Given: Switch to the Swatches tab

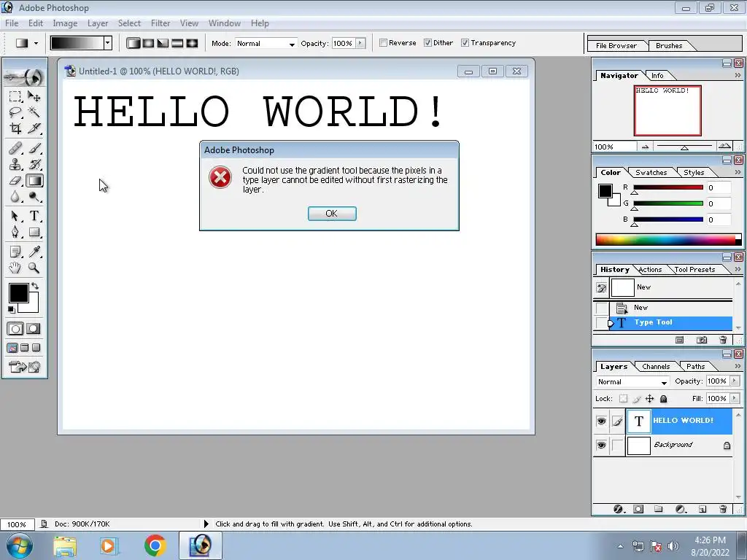Looking at the screenshot, I should [651, 172].
